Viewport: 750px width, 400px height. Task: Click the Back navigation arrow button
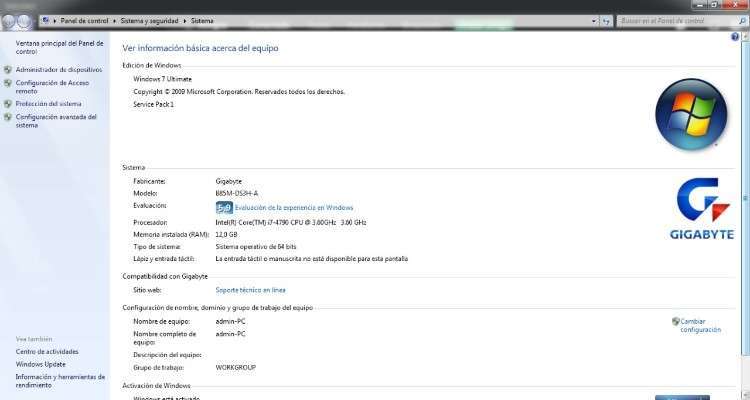(x=9, y=20)
